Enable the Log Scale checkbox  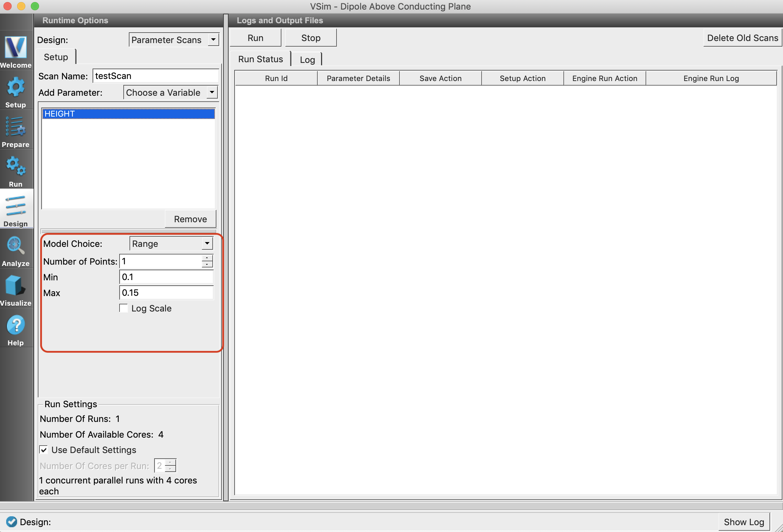click(124, 308)
